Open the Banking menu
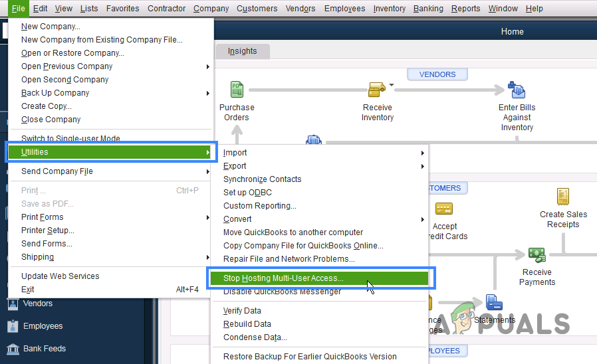Screen dimensions: 597x364 pos(428,9)
